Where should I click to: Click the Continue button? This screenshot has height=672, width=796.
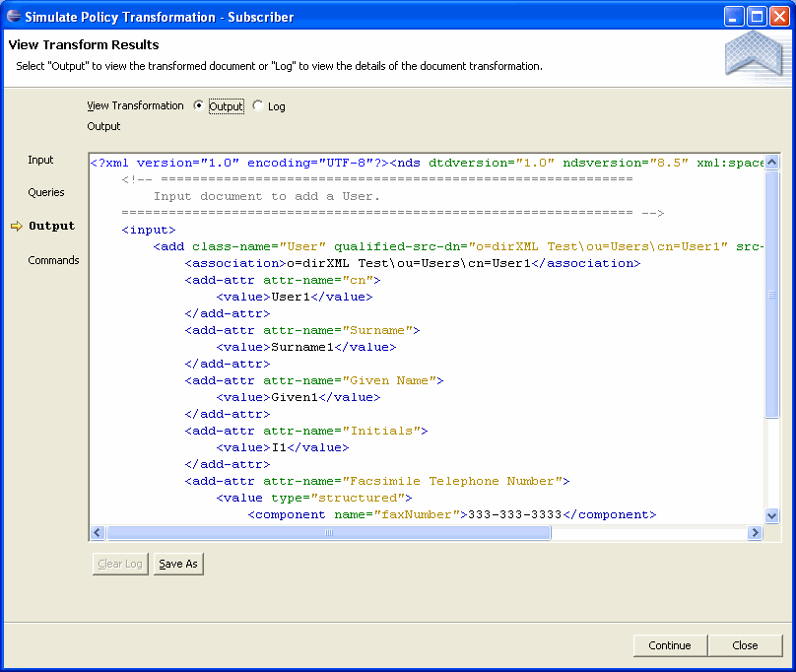pos(670,645)
